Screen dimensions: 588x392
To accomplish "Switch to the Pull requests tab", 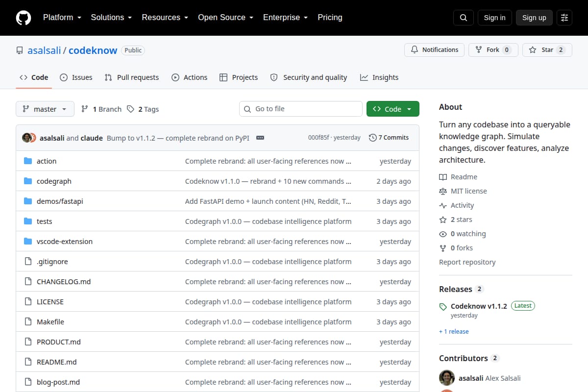I will coord(132,77).
